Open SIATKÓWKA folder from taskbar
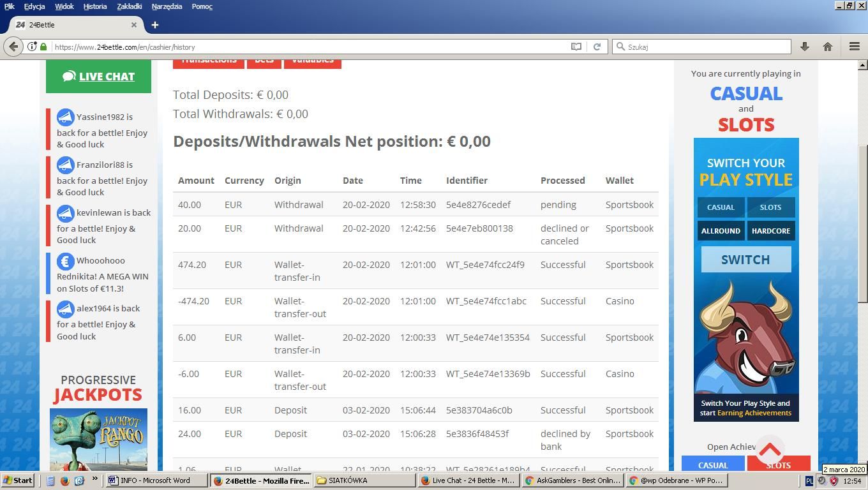The image size is (868, 490). [x=365, y=480]
